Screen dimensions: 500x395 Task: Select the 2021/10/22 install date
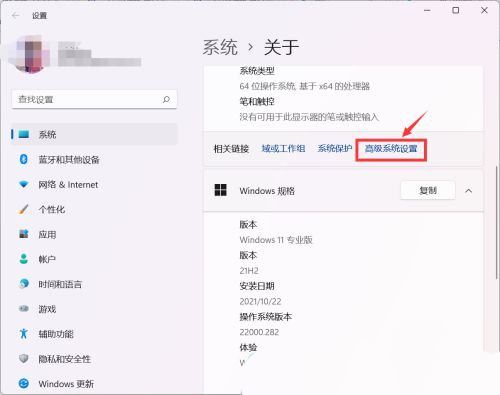pos(260,301)
